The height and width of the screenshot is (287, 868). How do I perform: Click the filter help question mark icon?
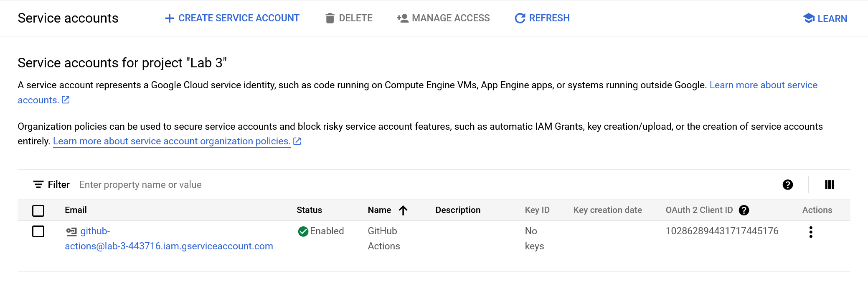(787, 185)
